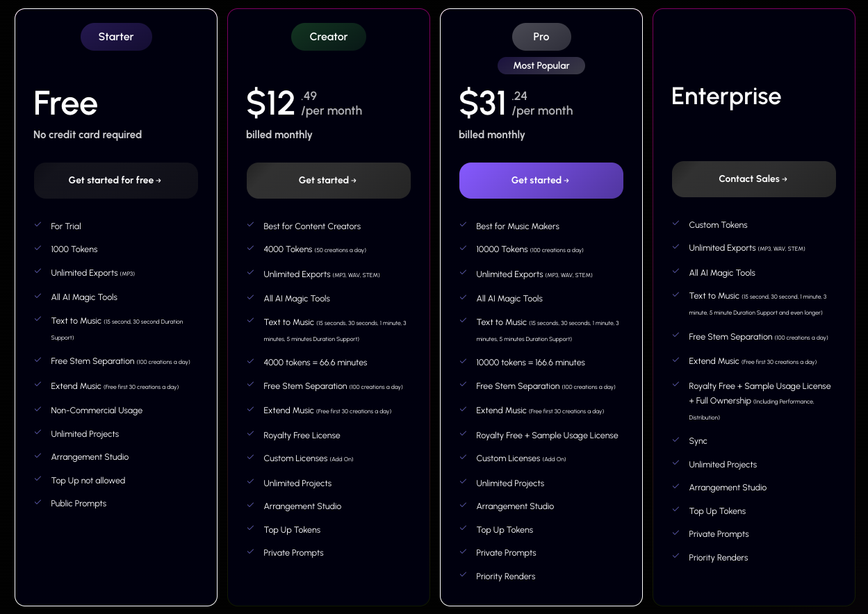Select the Creator plan badge
The width and height of the screenshot is (868, 614).
pyautogui.click(x=329, y=37)
